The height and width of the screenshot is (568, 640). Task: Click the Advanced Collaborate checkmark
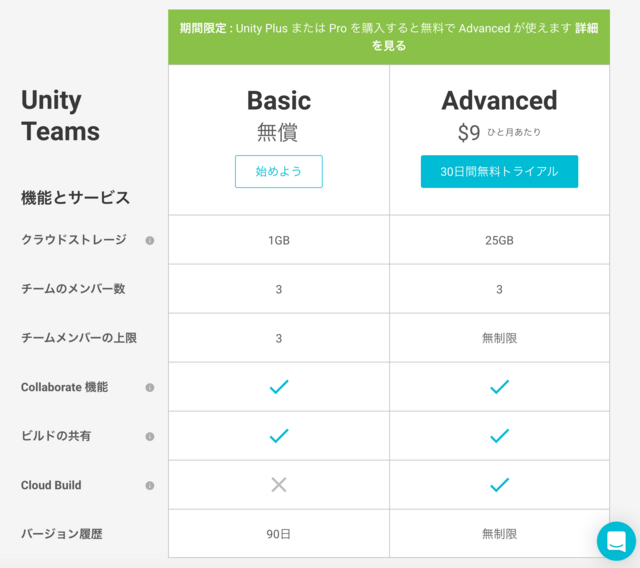tap(499, 387)
